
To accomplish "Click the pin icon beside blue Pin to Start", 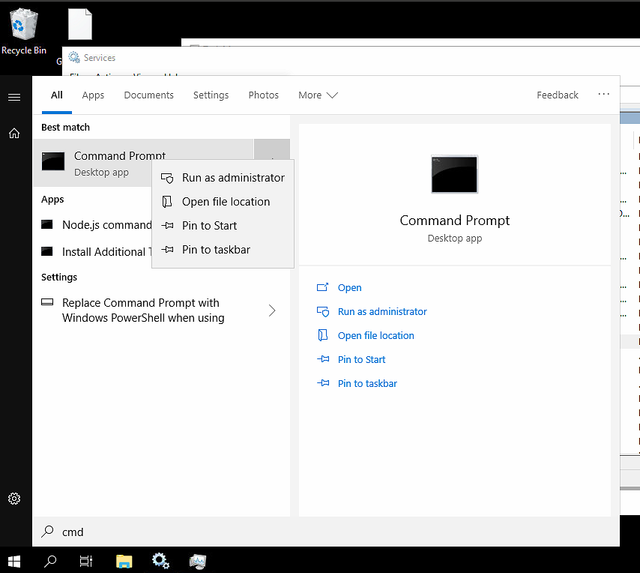I will [323, 359].
